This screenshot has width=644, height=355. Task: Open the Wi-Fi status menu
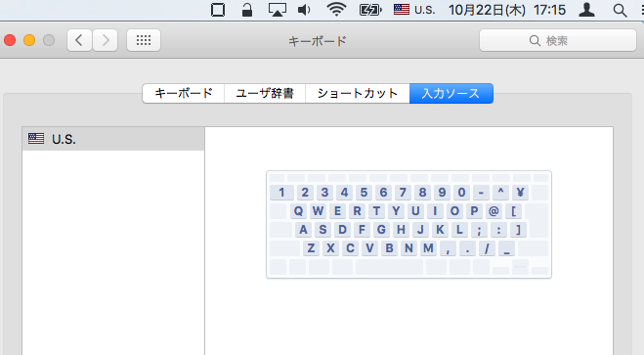click(x=336, y=10)
